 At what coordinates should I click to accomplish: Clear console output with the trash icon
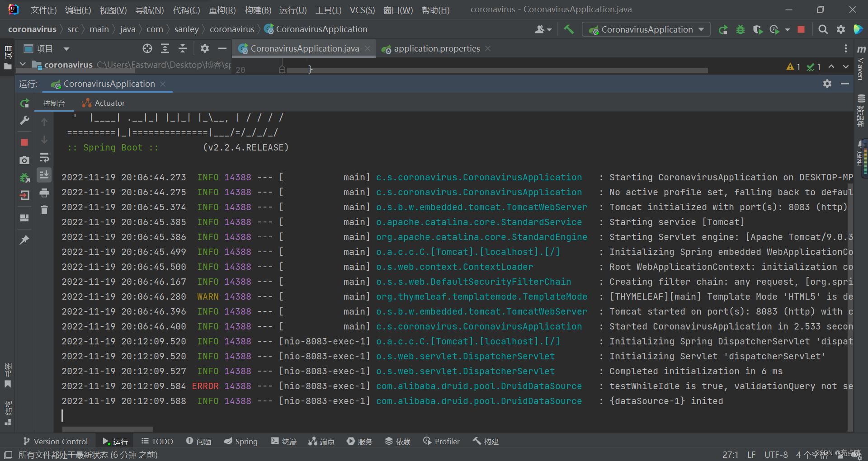(x=44, y=210)
